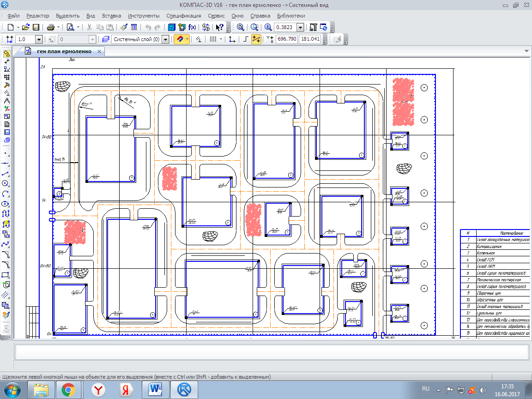Viewport: 532px width, 399px height.
Task: Open document tabs list arrow at right
Action: tap(526, 51)
